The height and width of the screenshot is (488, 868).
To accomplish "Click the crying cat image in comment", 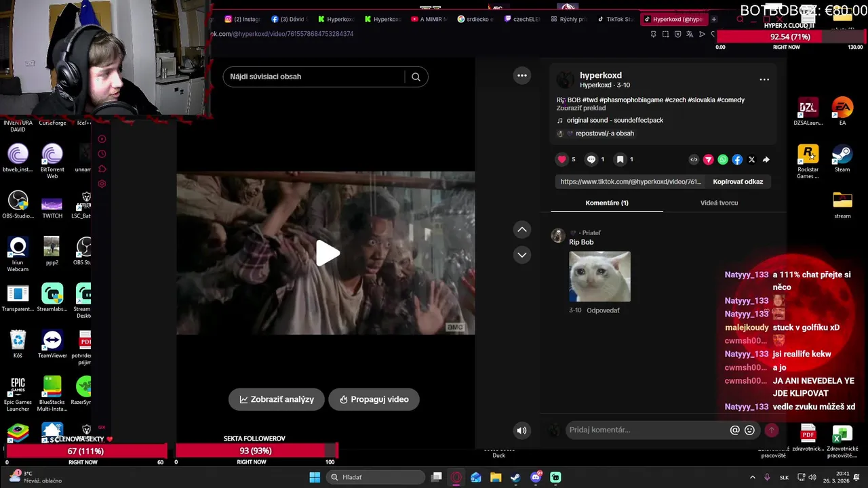I will coord(599,277).
